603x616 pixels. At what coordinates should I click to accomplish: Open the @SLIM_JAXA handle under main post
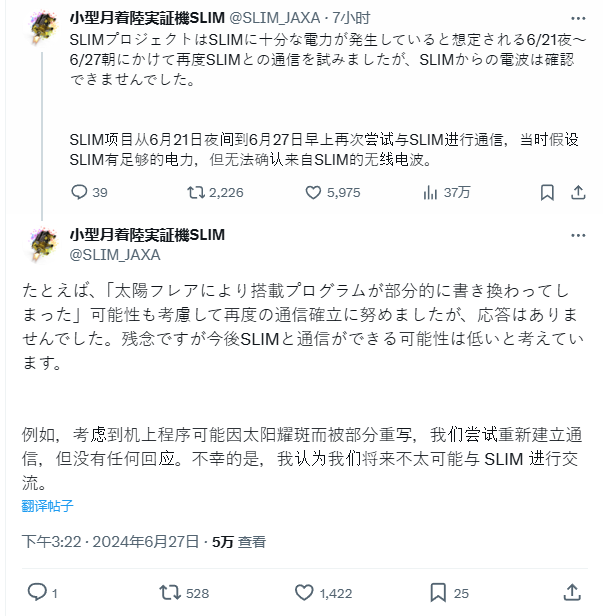coord(115,254)
